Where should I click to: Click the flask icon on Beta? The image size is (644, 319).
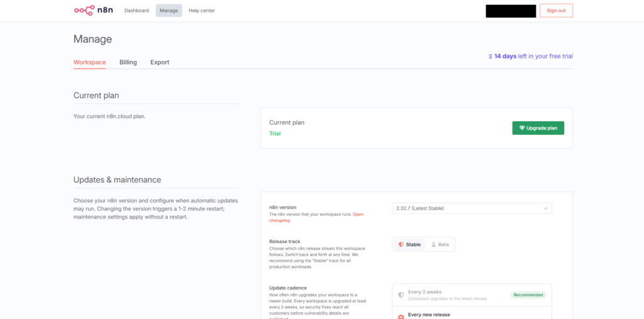pos(433,244)
